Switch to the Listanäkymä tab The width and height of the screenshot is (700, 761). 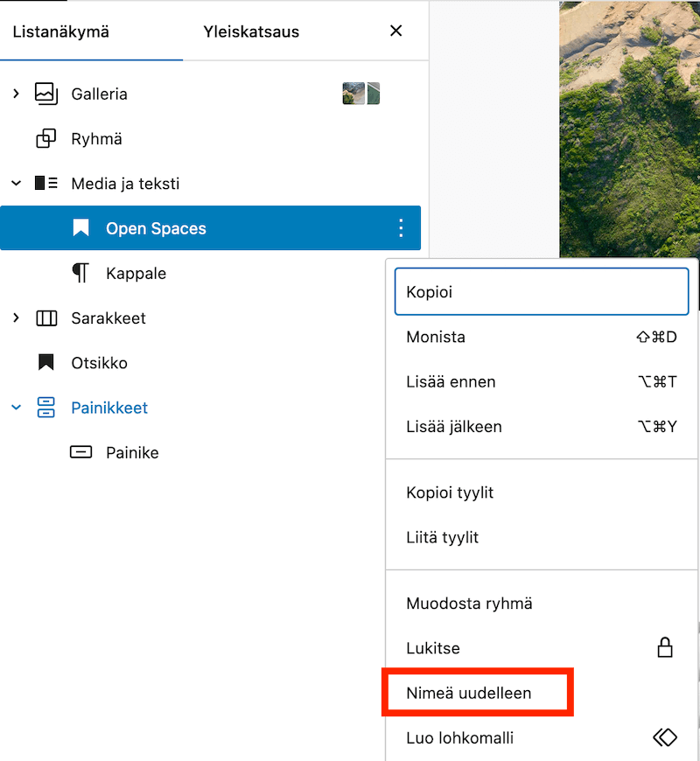coord(61,31)
